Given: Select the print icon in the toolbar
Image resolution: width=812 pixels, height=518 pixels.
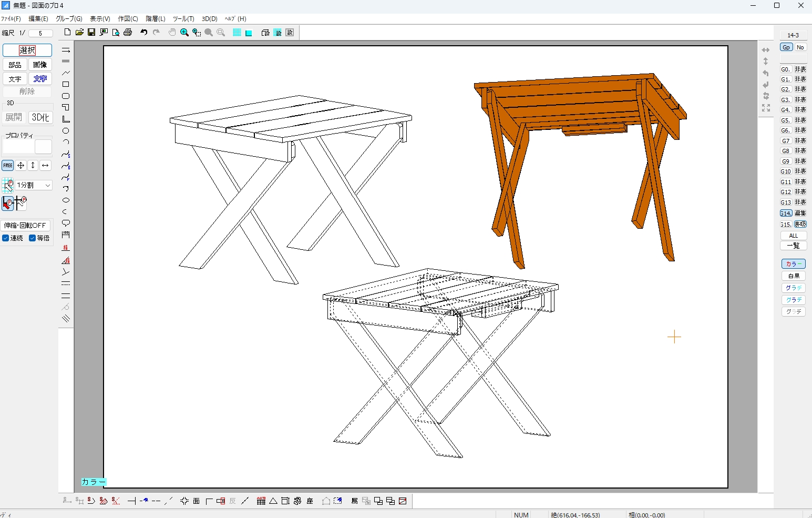Looking at the screenshot, I should tap(128, 32).
